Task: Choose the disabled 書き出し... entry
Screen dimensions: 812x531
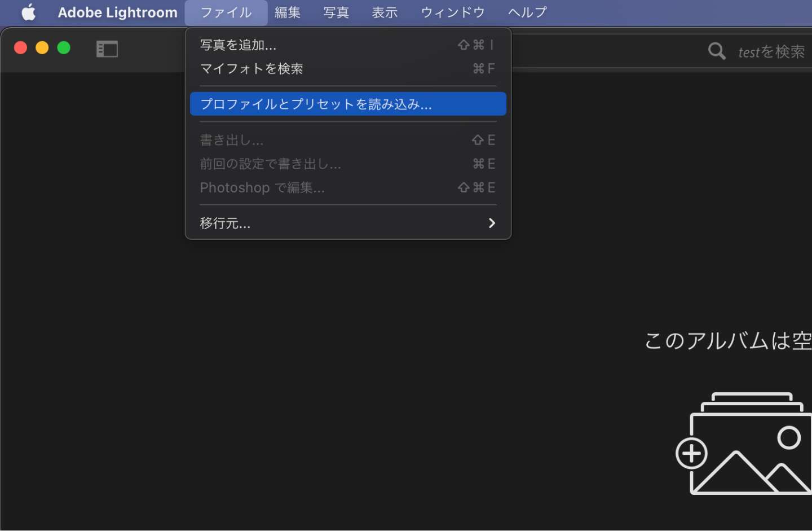Action: click(x=348, y=140)
